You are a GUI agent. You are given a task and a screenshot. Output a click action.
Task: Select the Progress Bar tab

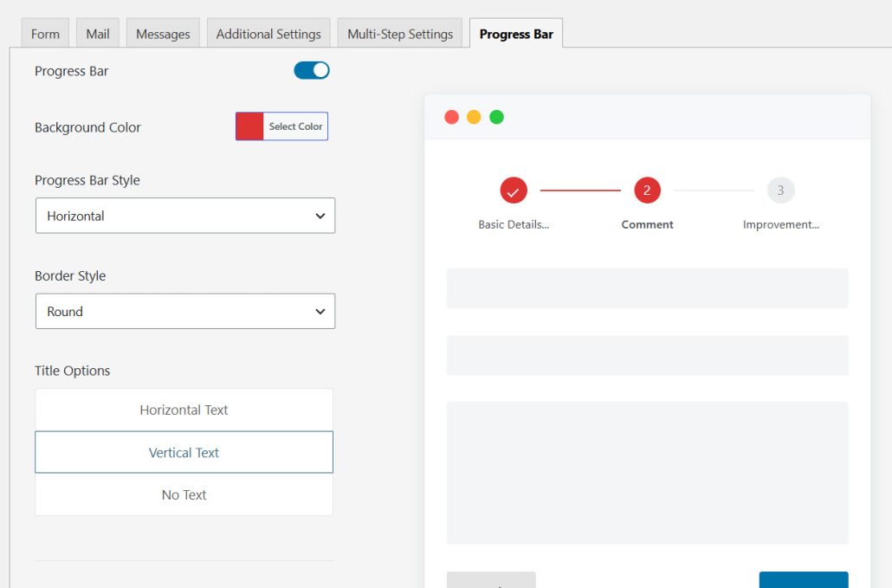516,34
